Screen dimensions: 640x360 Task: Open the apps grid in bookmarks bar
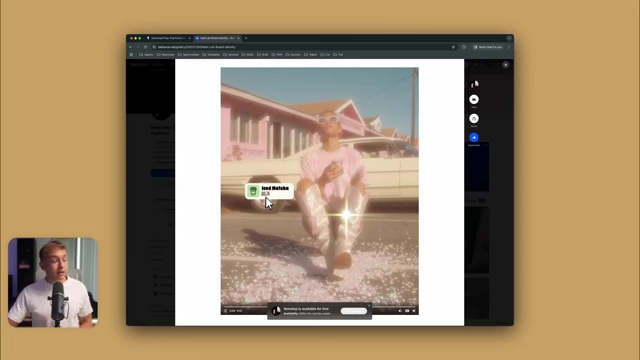(131, 54)
